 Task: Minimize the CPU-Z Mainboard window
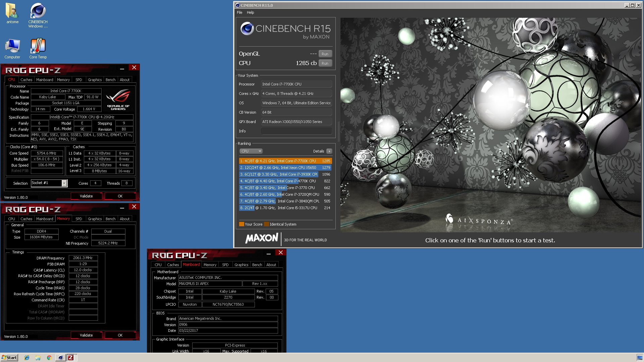click(269, 253)
